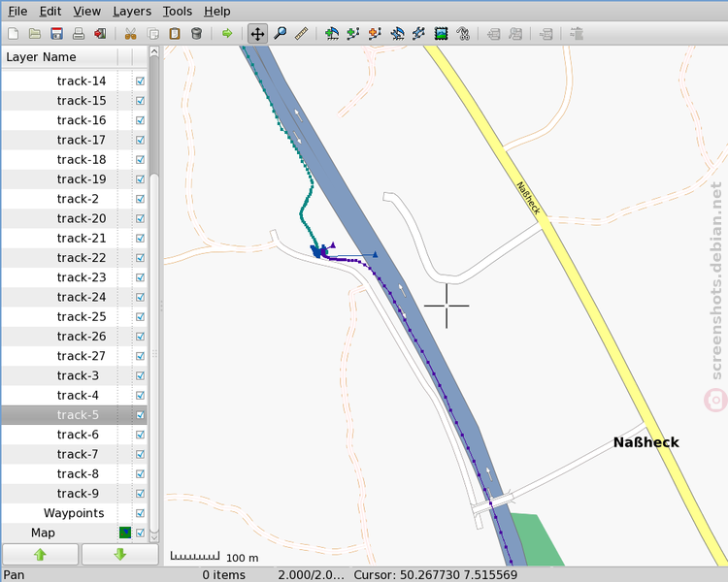
Task: Toggle visibility of track-14
Action: (x=140, y=81)
